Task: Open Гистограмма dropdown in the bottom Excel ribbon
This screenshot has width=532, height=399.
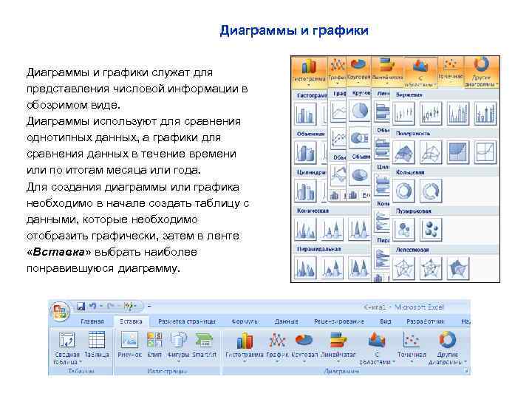Action: [x=245, y=346]
